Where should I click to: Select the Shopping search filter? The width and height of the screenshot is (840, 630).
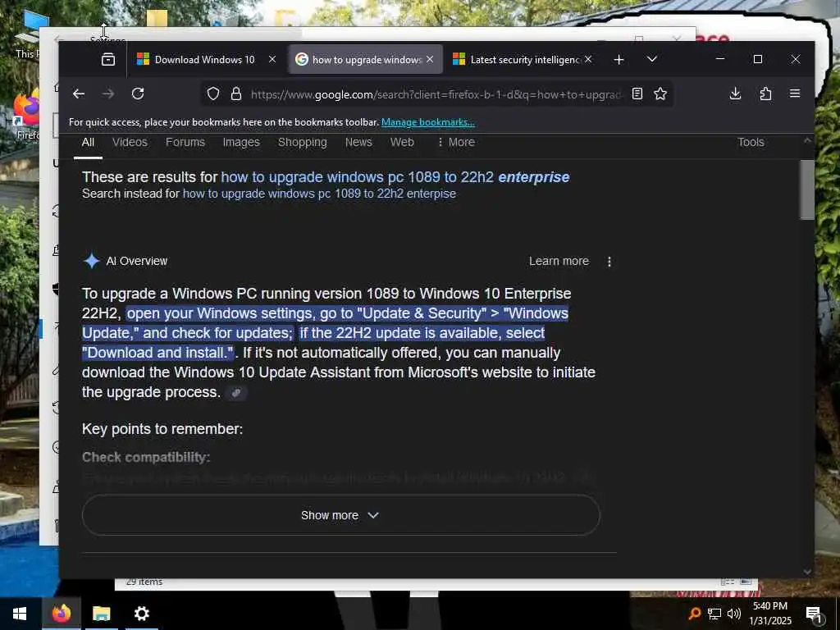(x=302, y=142)
